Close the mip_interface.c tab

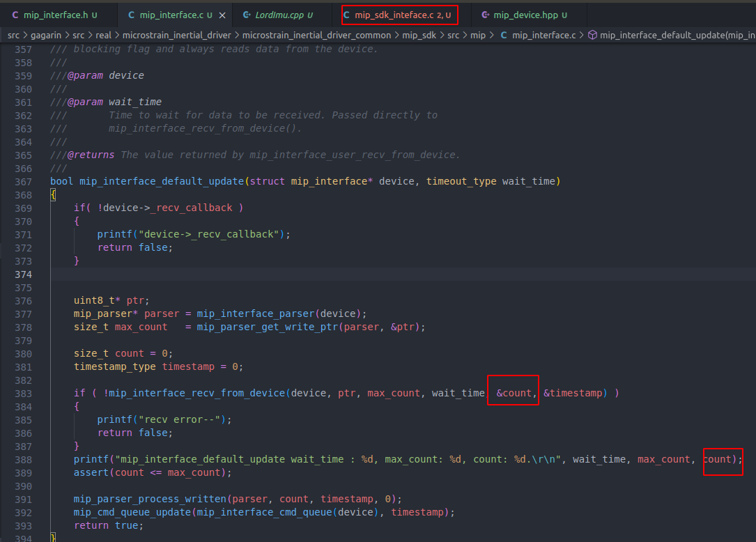tap(223, 13)
